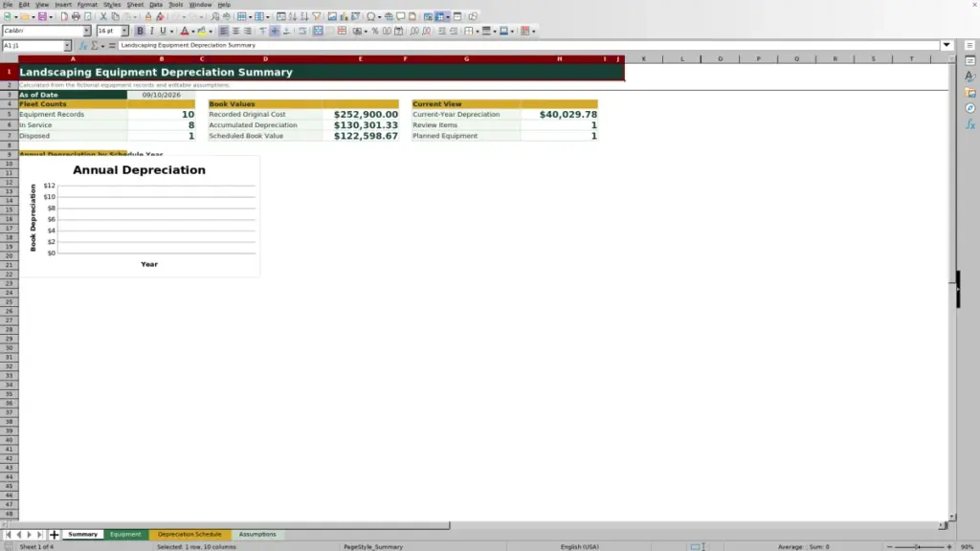Screen dimensions: 980x551
Task: Save the spreadsheet document
Action: pos(42,17)
